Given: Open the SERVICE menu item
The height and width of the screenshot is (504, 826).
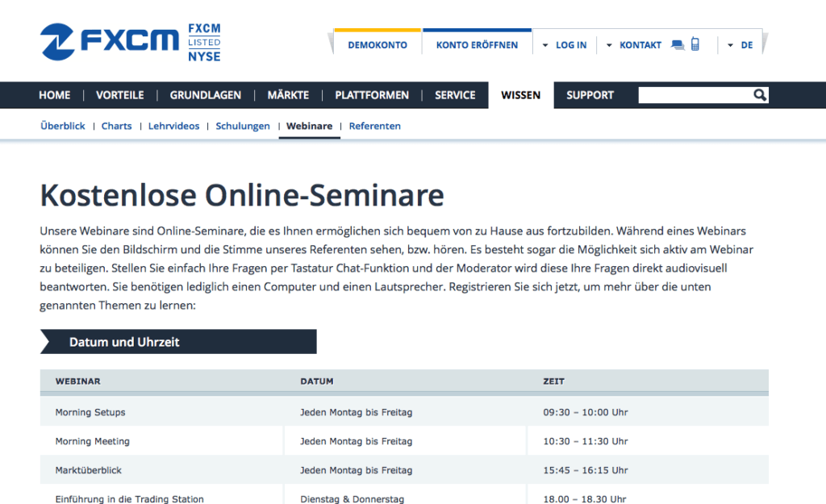Looking at the screenshot, I should [455, 95].
